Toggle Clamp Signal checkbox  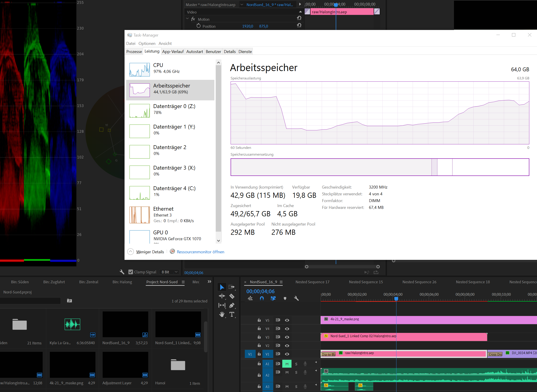[131, 272]
